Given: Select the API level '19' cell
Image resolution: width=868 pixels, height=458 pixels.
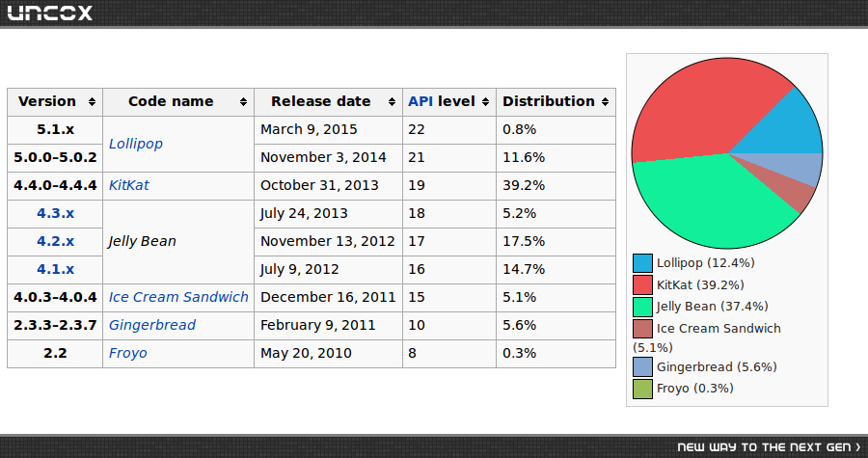Looking at the screenshot, I should pos(449,185).
